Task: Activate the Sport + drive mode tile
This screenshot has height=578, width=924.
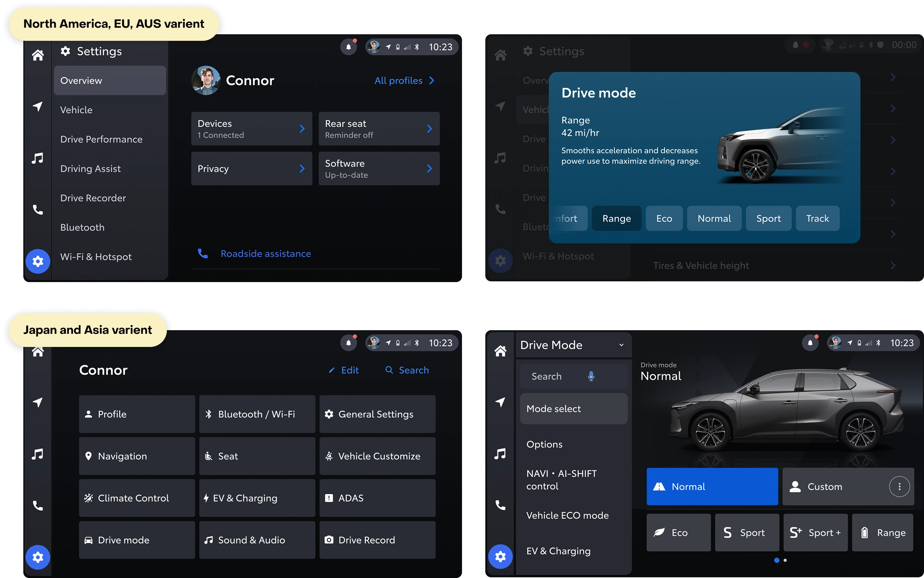Action: (x=815, y=532)
